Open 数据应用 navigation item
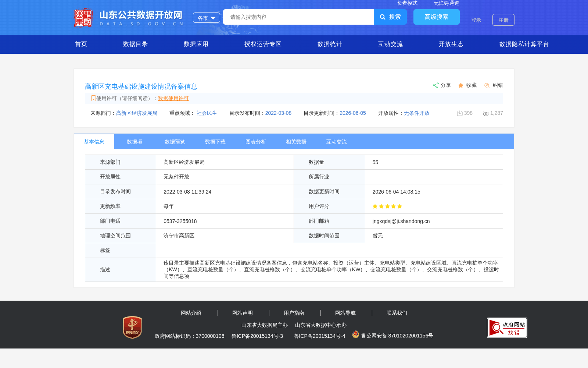 196,44
